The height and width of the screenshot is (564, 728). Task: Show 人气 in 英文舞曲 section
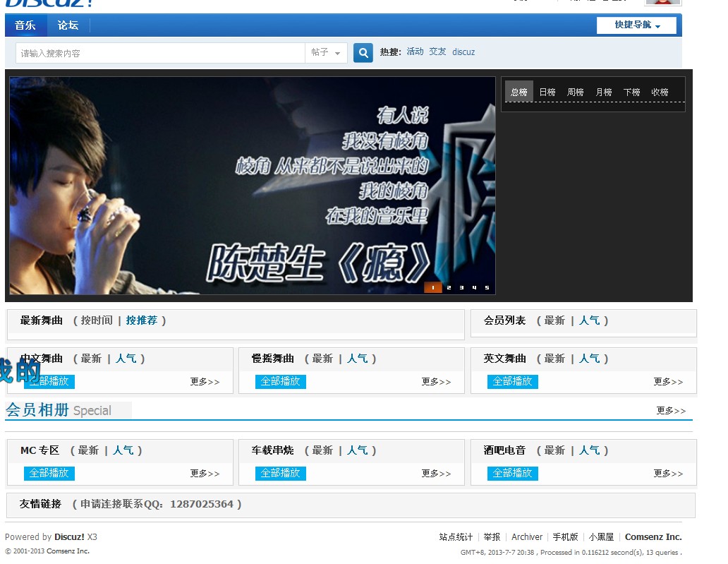(590, 358)
